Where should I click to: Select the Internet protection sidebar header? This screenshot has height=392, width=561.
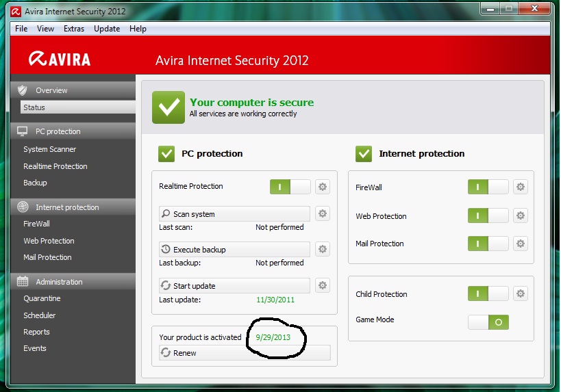[73, 207]
